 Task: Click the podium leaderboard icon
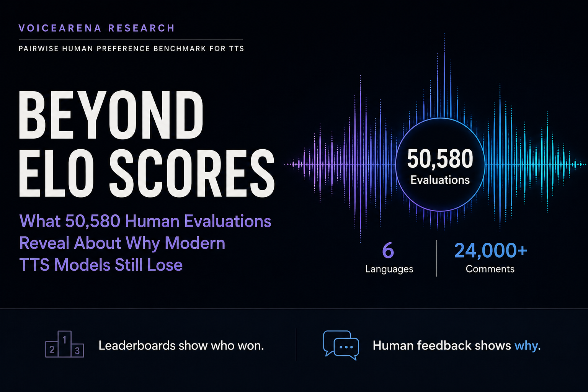coord(64,344)
